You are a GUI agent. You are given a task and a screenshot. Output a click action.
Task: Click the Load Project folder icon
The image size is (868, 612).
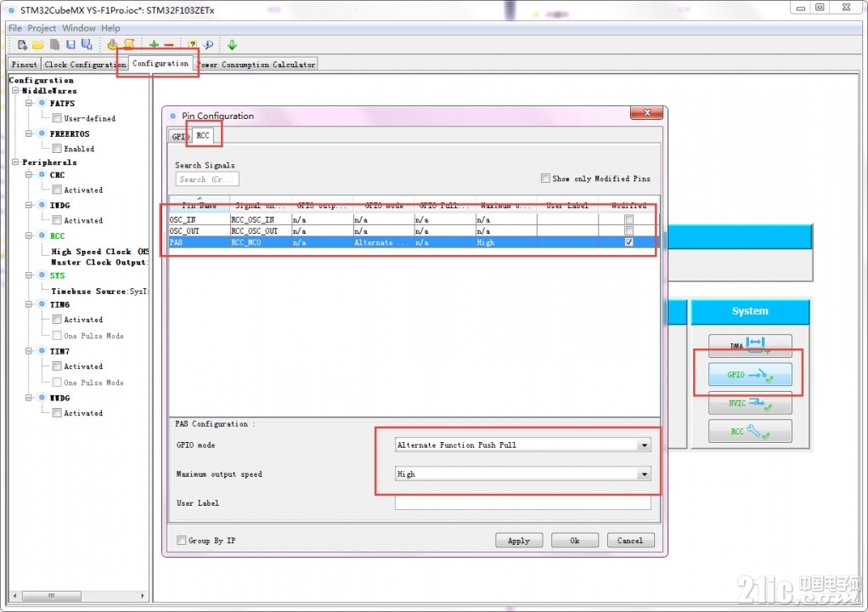[x=38, y=45]
